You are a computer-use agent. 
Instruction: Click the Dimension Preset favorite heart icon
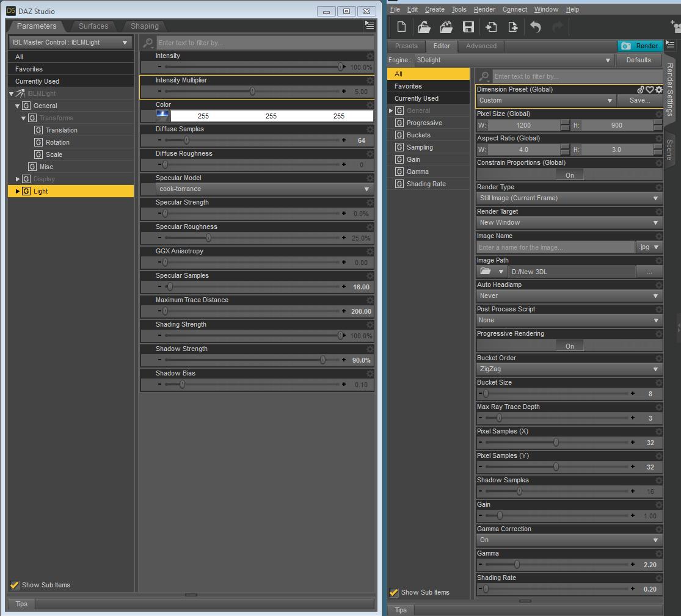(x=650, y=89)
